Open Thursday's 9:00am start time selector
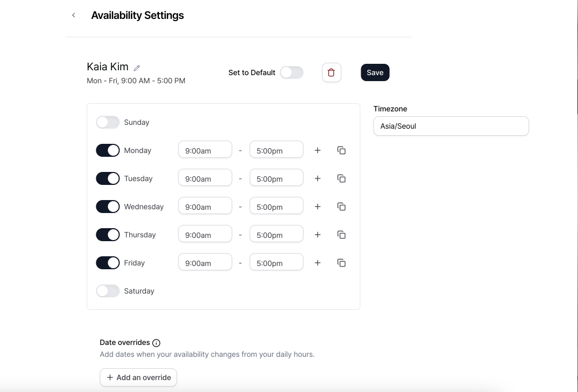Image resolution: width=578 pixels, height=392 pixels. (x=205, y=234)
